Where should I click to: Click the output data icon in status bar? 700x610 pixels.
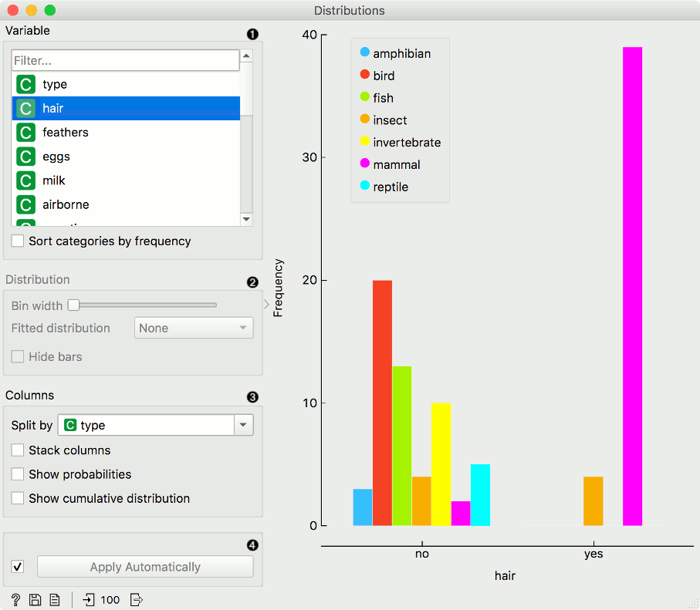pyautogui.click(x=136, y=600)
